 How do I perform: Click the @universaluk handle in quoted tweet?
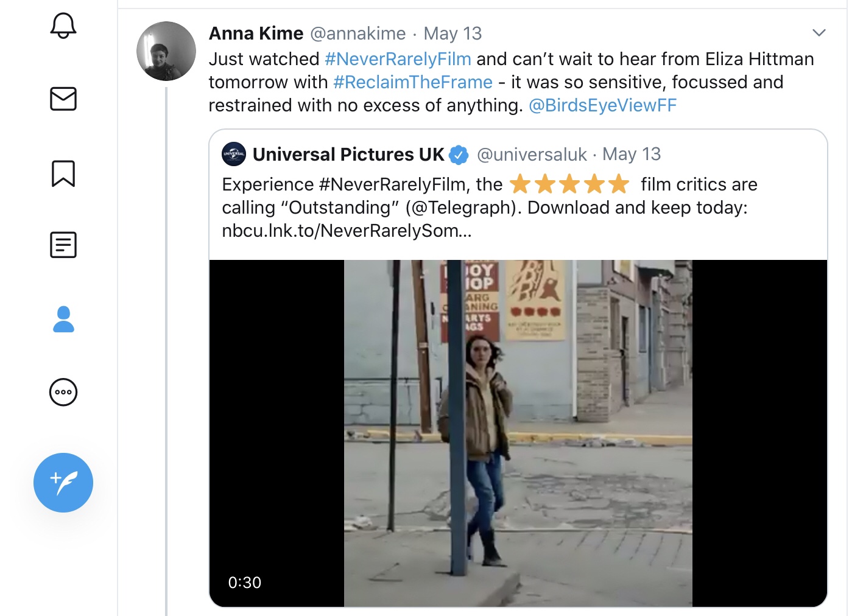pyautogui.click(x=532, y=155)
